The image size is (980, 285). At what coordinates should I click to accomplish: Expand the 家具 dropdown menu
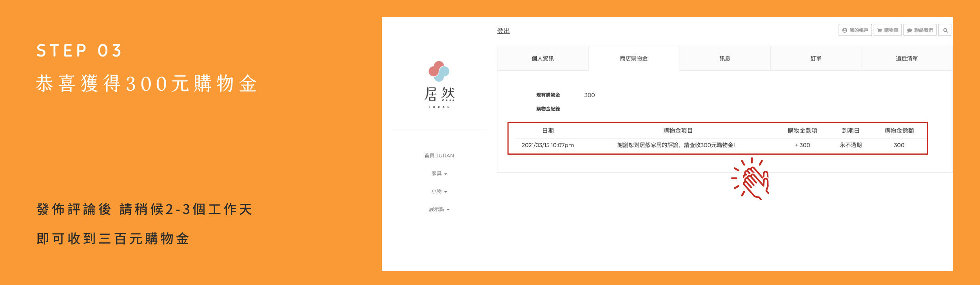tap(439, 174)
